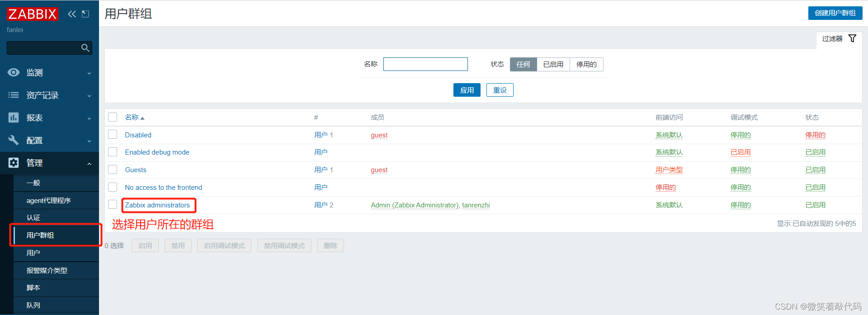Check the Guests row checkbox

click(x=113, y=169)
